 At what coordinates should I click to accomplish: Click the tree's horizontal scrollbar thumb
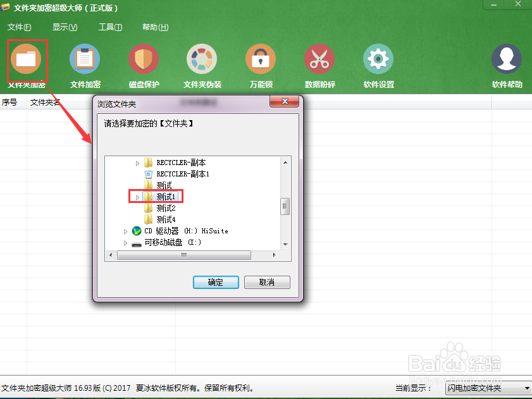pos(184,255)
